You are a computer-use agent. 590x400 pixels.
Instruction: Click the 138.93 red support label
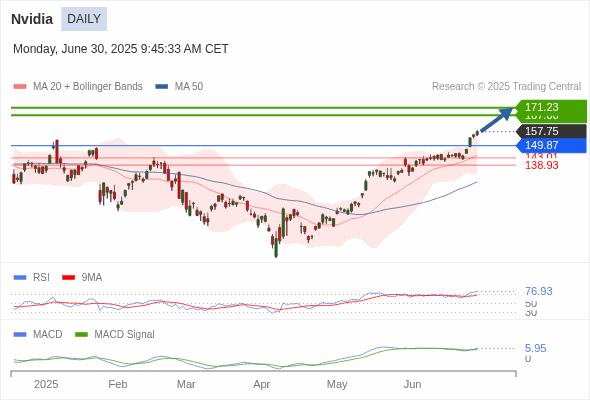pyautogui.click(x=542, y=165)
